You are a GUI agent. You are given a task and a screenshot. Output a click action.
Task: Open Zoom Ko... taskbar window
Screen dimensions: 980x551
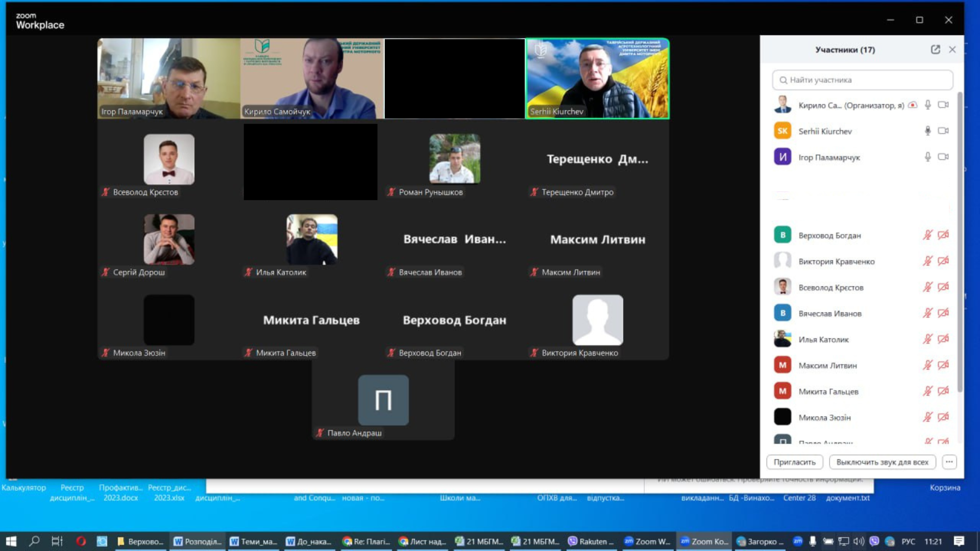point(704,541)
